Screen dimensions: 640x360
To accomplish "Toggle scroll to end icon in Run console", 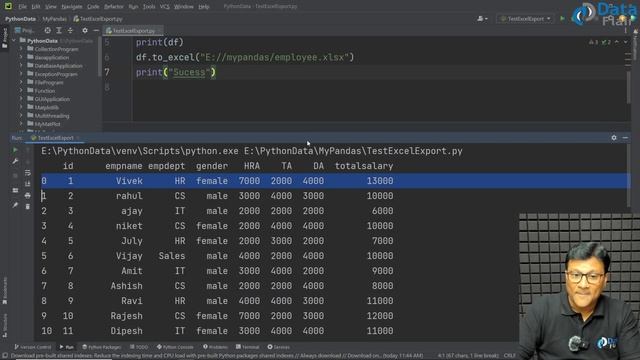I will click(27, 184).
